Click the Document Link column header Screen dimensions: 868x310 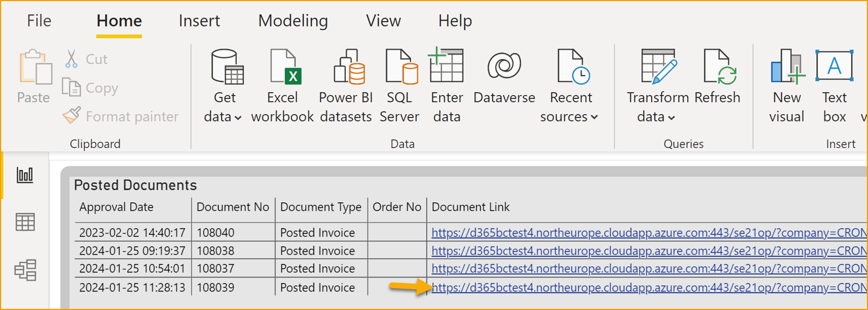[x=471, y=207]
